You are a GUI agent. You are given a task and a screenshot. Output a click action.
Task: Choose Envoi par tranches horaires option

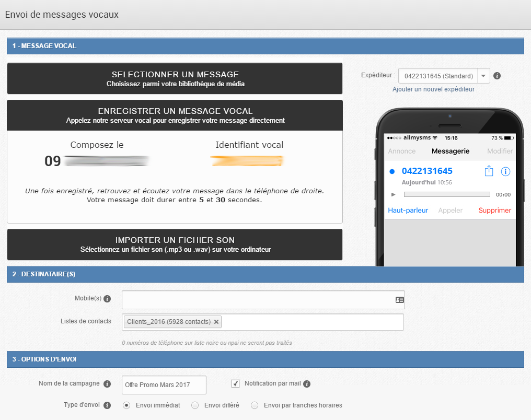tap(255, 405)
